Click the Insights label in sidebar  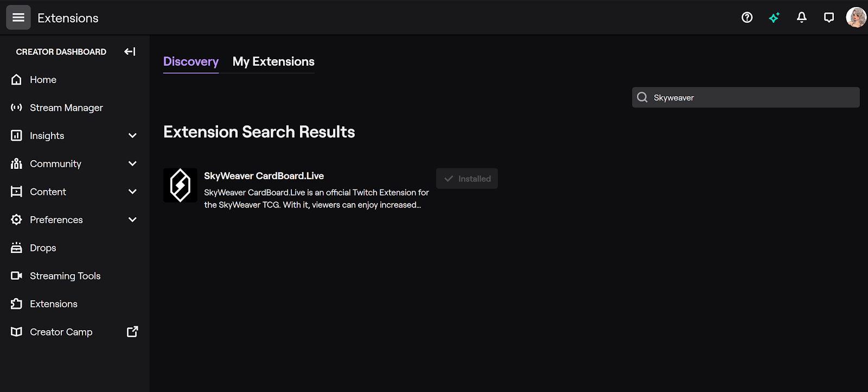(x=47, y=136)
